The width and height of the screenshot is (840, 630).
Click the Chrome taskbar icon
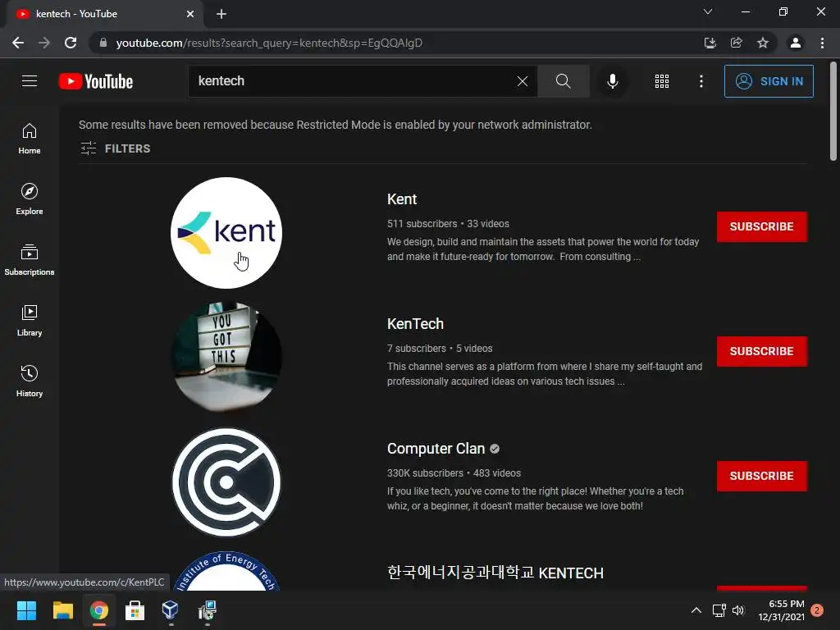click(99, 610)
